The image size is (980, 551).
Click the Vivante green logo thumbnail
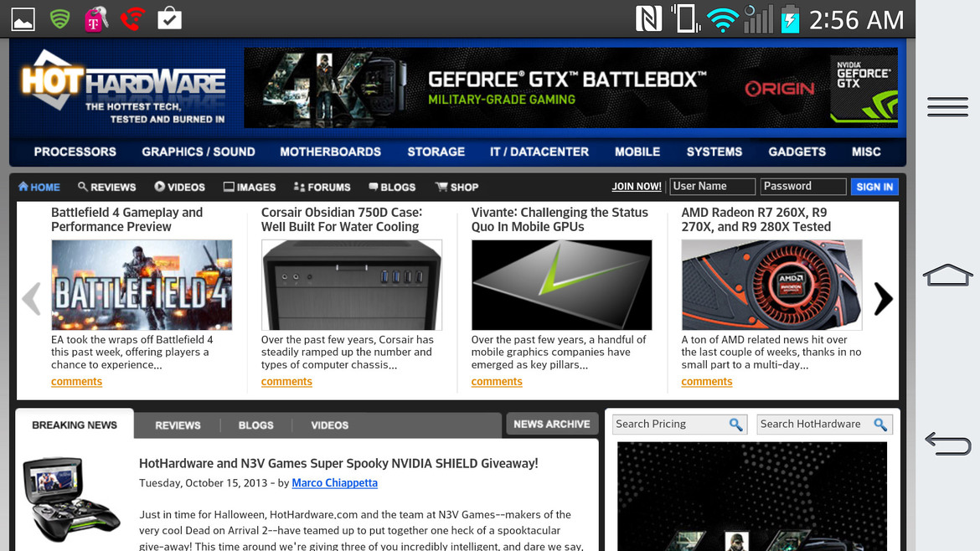562,285
